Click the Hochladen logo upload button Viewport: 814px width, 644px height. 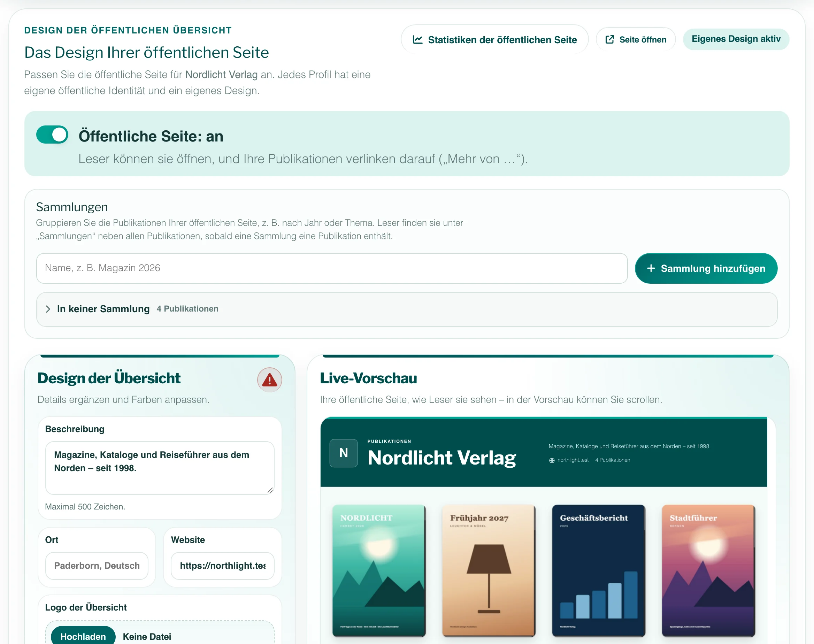(83, 636)
